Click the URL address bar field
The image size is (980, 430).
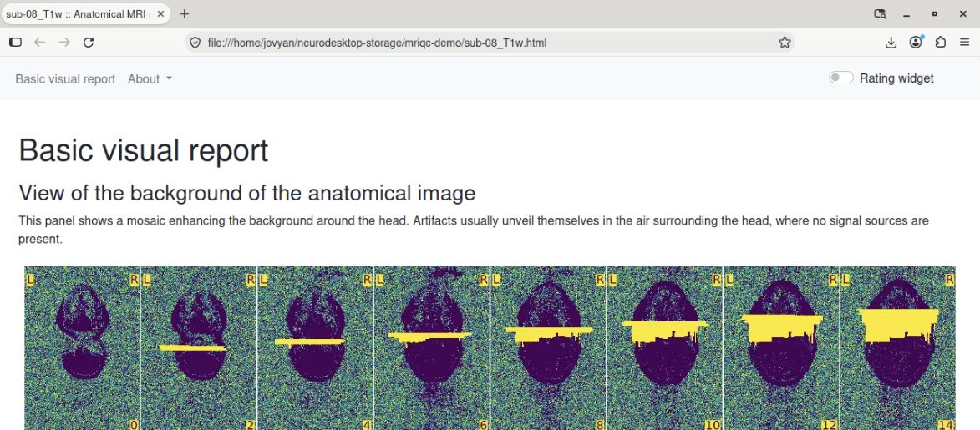[490, 43]
